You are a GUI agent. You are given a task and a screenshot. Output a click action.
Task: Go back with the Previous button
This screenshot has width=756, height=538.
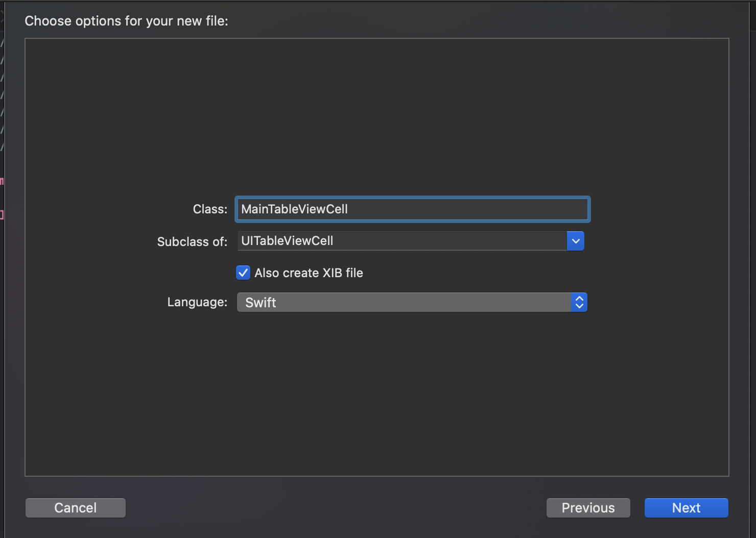(588, 508)
